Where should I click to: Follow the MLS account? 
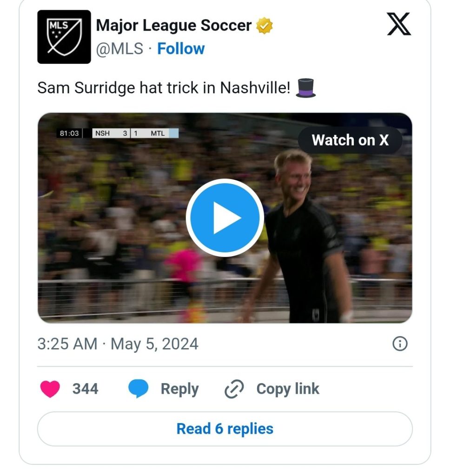click(x=181, y=49)
